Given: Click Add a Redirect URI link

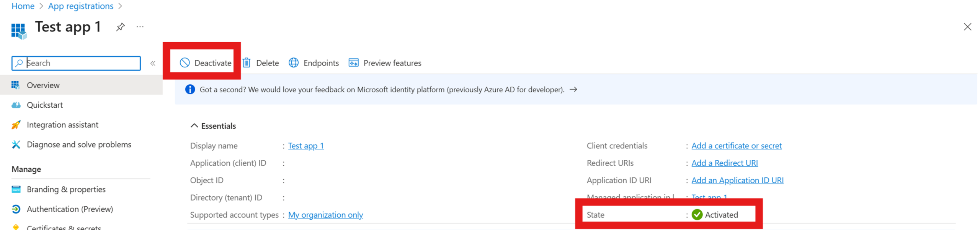Looking at the screenshot, I should (x=724, y=163).
